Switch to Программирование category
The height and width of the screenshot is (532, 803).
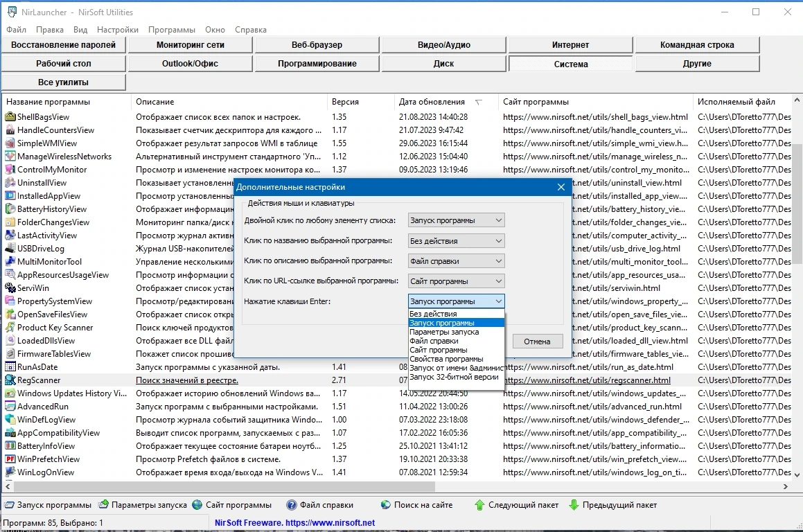[x=317, y=64]
